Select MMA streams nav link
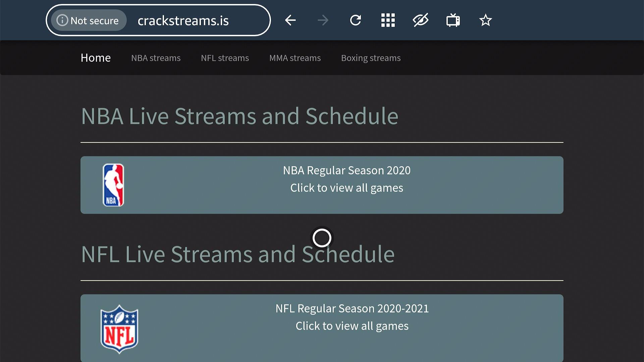 pos(295,58)
